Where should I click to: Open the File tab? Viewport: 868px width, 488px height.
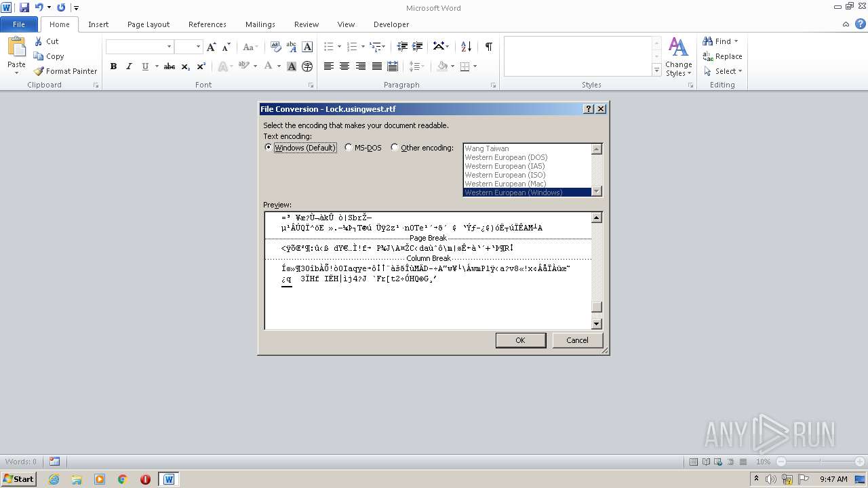[19, 24]
